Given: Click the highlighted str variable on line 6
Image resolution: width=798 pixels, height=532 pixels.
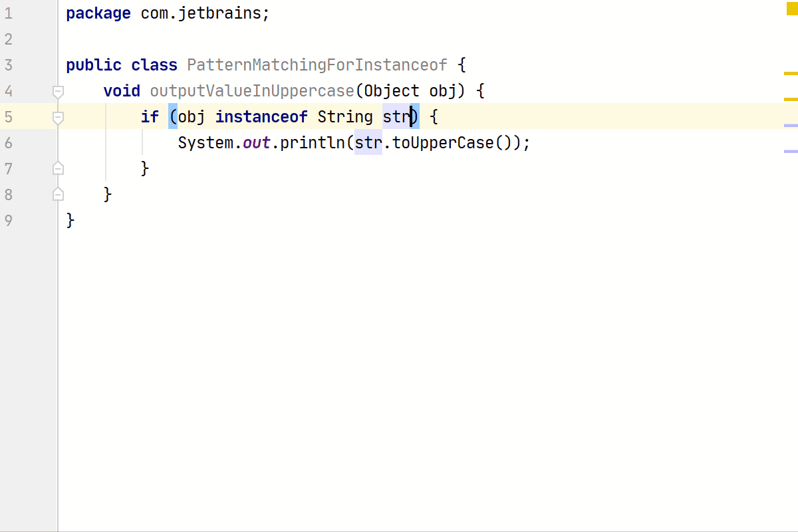Looking at the screenshot, I should (368, 143).
